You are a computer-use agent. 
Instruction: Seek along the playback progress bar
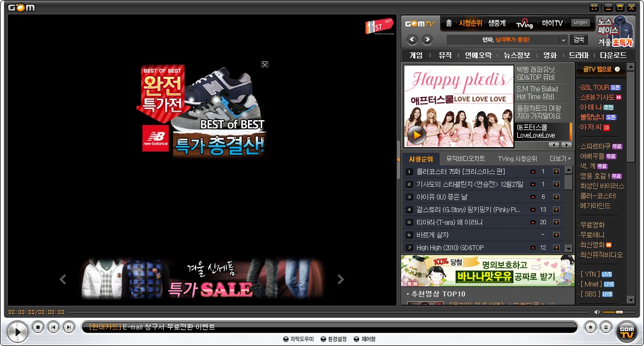328,312
